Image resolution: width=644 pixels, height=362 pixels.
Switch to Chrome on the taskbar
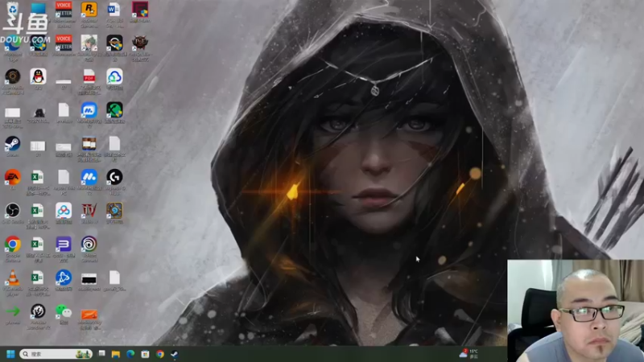[x=159, y=354]
